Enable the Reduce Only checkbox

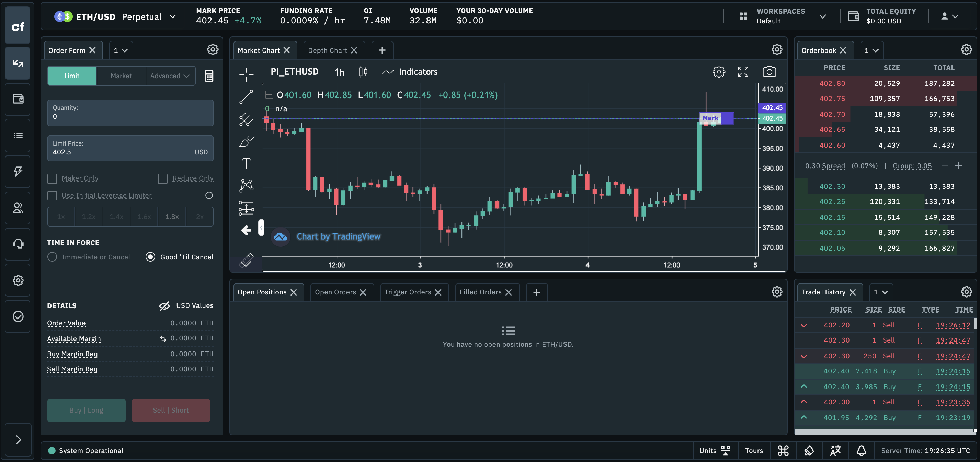pos(163,178)
